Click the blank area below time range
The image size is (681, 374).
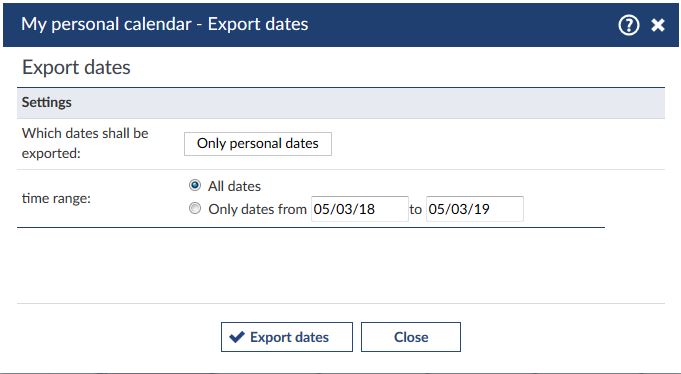(341, 265)
